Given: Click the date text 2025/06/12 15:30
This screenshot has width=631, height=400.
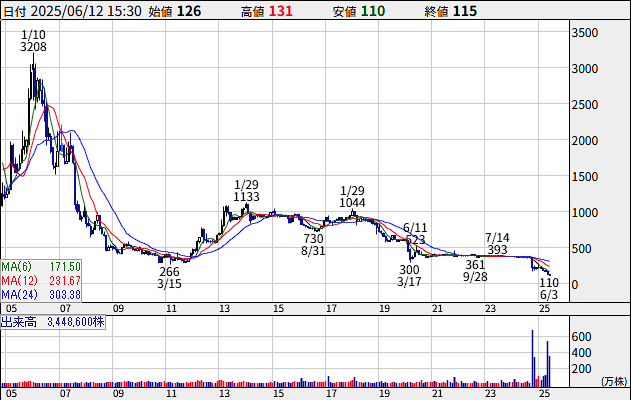Looking at the screenshot, I should [86, 11].
